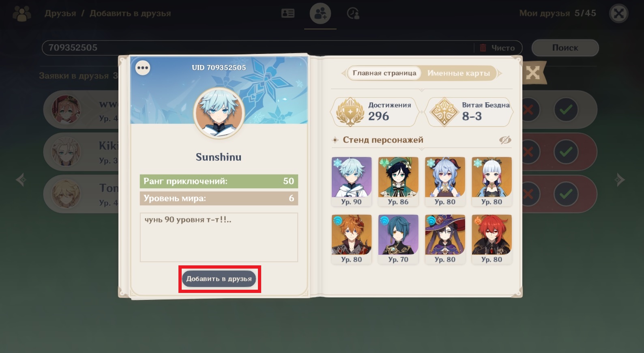Screen dimensions: 644x353
Task: Select the add-friend tab icon at the top
Action: tap(320, 14)
